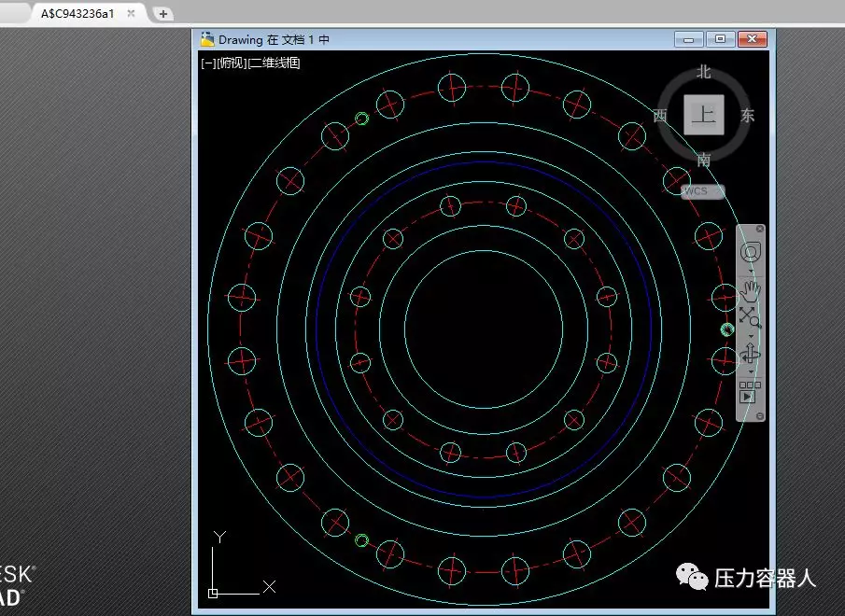Open the ShowMotion tool

point(749,392)
